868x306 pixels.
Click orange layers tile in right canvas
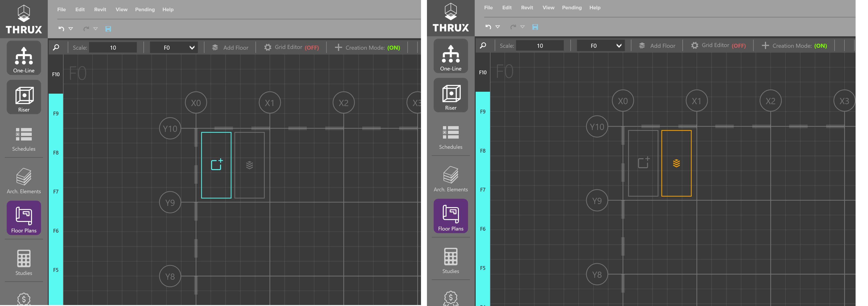676,163
